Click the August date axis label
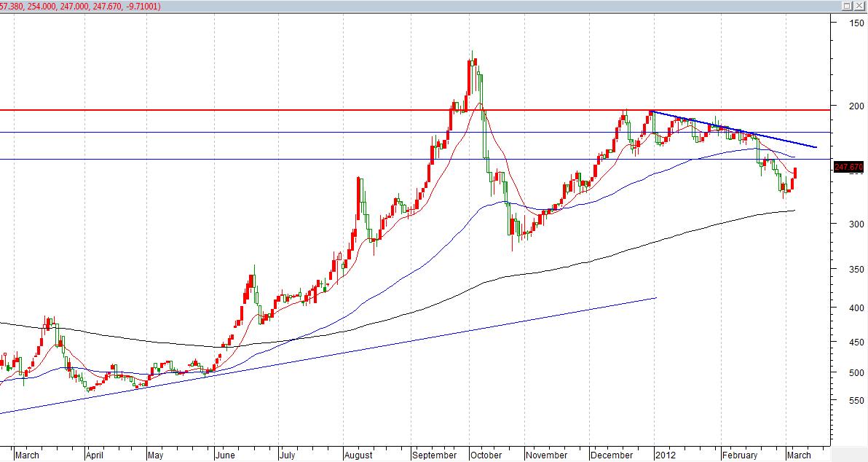This screenshot has height=462, width=868. coord(358,455)
